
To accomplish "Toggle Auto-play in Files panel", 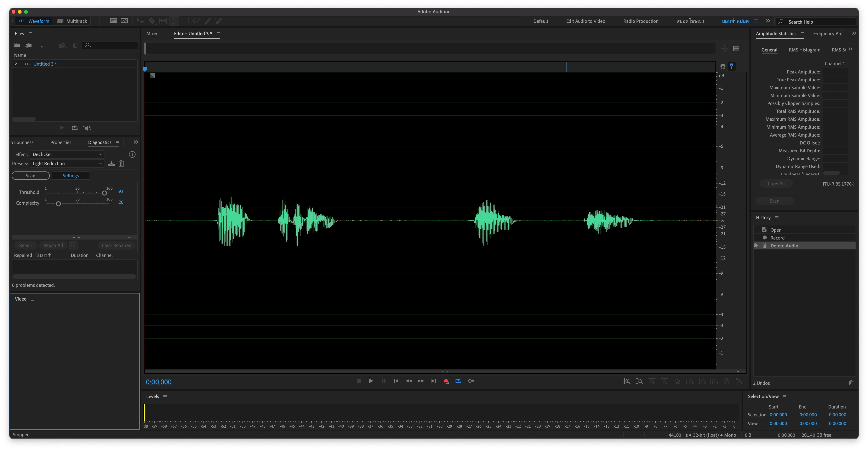I will [87, 128].
